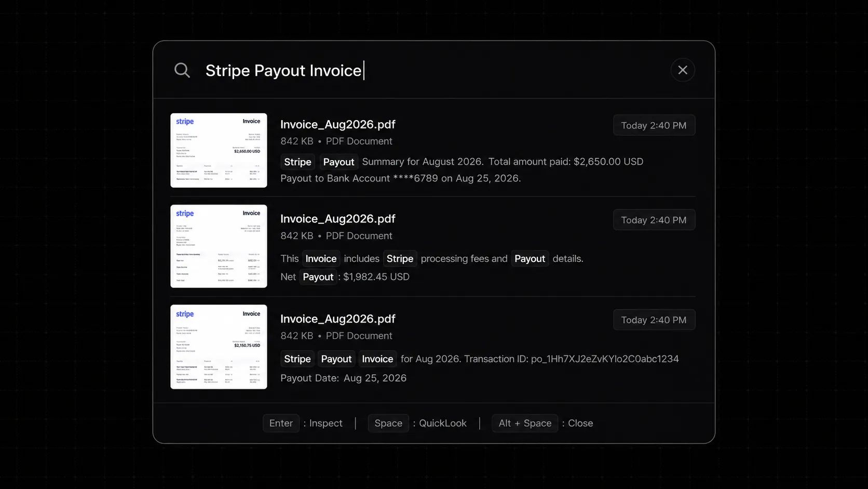Select Invoice_Aug2026.pdf title above processing fees text

point(337,219)
